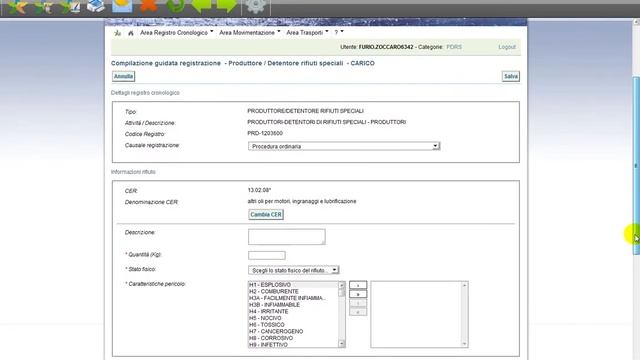Click the page vertical scrollbar thumb

point(636,165)
